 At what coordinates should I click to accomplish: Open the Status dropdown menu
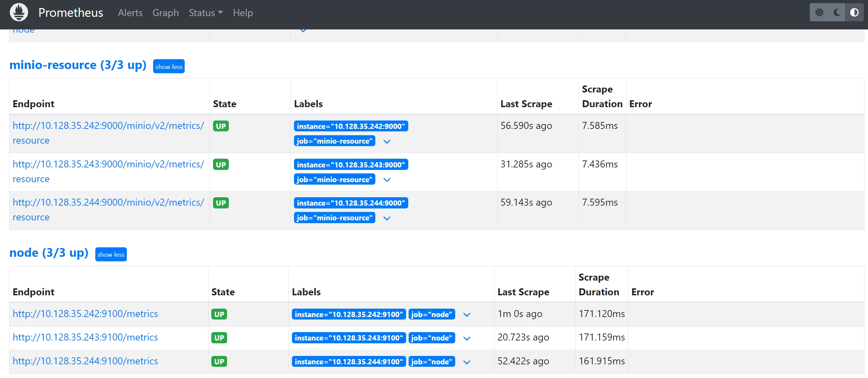[x=206, y=13]
